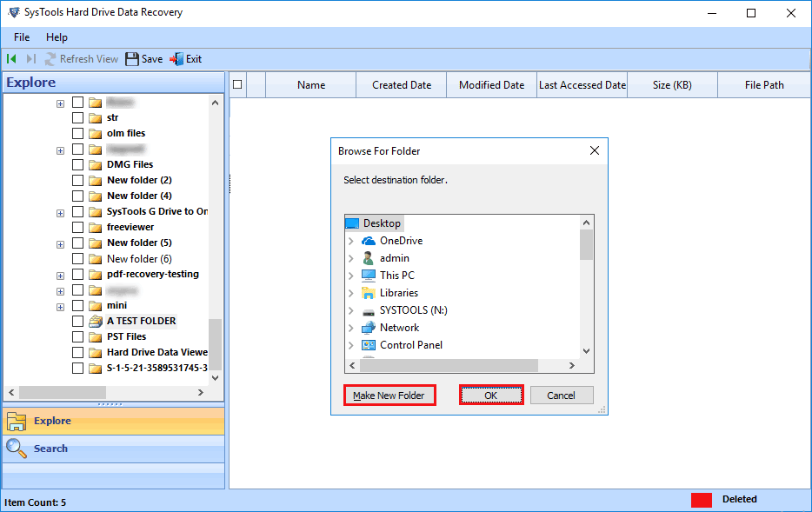Sort by the Modified Date column header
Viewport: 812px width, 512px height.
click(491, 85)
